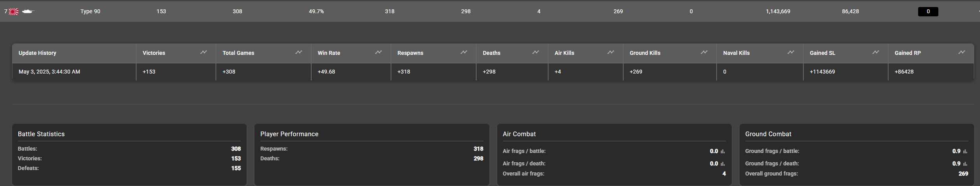Click the black 0 badge in the vehicle row
The height and width of the screenshot is (186, 980).
928,12
